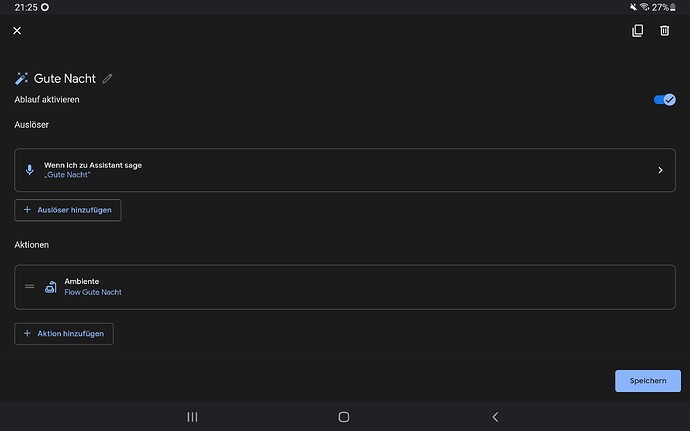Open recent apps in navigation bar
The width and height of the screenshot is (690, 431).
tap(192, 417)
